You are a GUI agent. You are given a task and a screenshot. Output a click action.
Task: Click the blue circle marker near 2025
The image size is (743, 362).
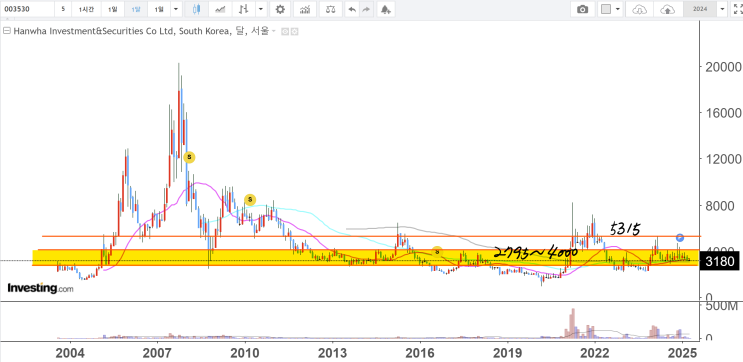click(x=680, y=238)
